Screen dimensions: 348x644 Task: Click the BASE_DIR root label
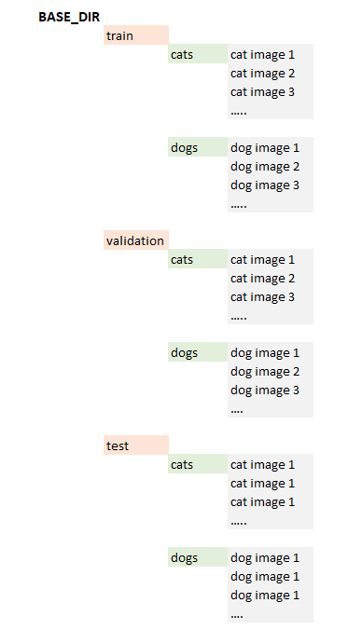(69, 17)
